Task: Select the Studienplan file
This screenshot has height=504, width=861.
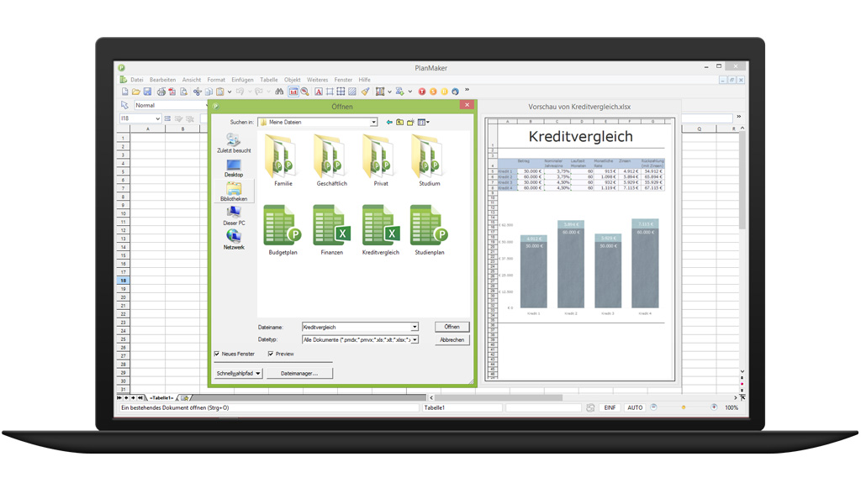Action: (430, 229)
